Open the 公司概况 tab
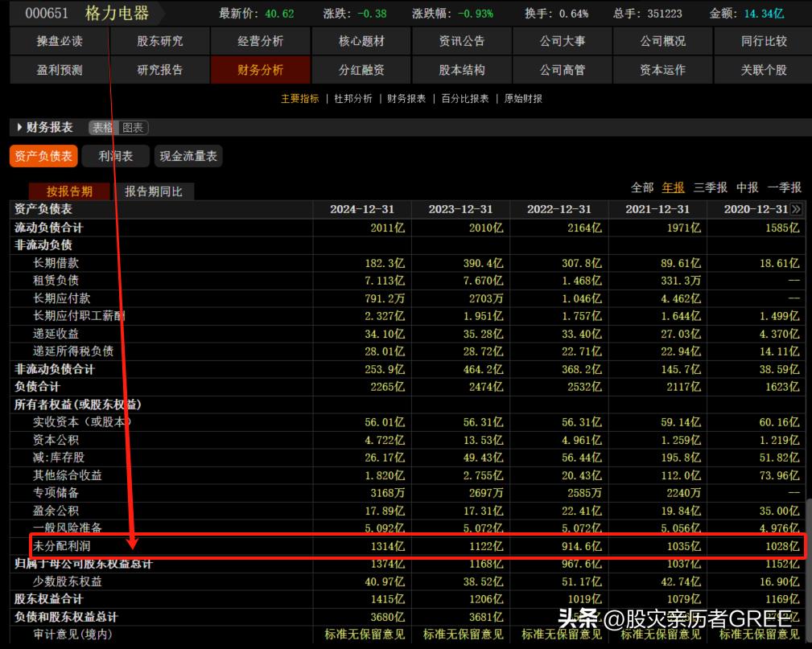Screen dimensions: 812x649 pyautogui.click(x=663, y=41)
